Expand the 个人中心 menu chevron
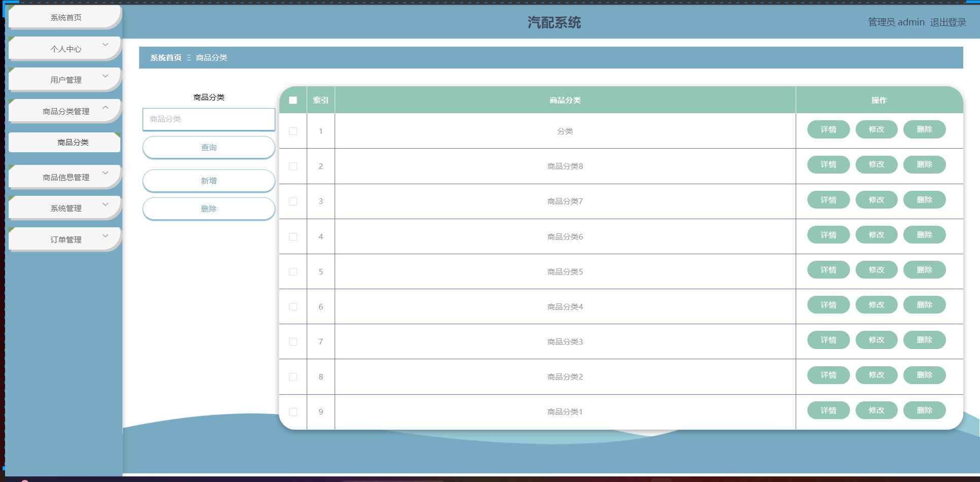Viewport: 980px width, 482px height. point(106,45)
